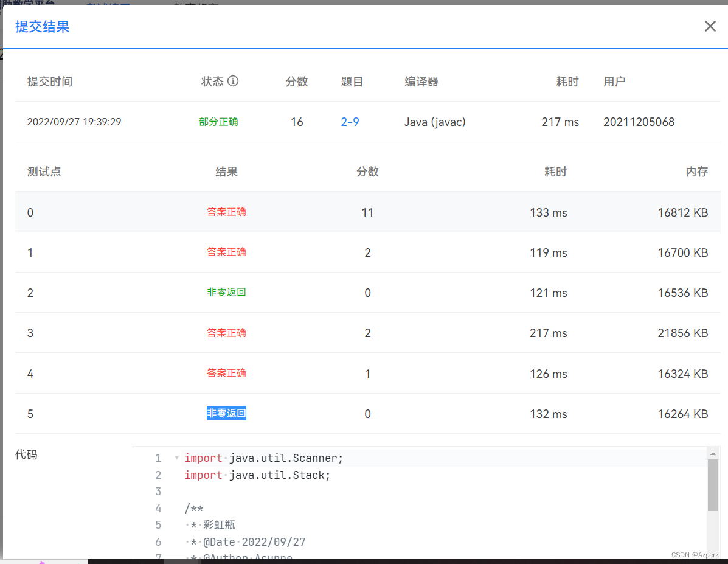
Task: Click the 部分正确 status text
Action: point(218,122)
